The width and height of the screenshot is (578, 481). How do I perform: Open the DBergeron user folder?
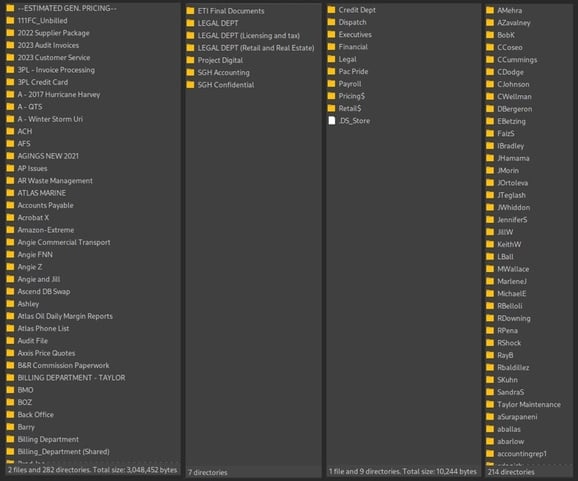(515, 109)
